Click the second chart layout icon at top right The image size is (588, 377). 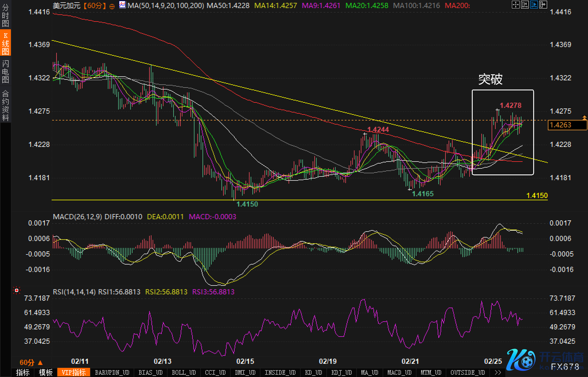coord(525,5)
